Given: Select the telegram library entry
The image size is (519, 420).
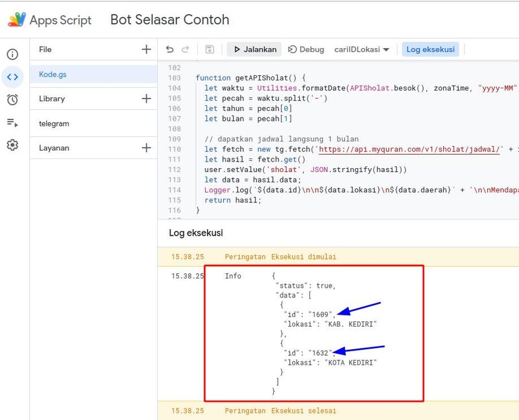Looking at the screenshot, I should (x=54, y=123).
